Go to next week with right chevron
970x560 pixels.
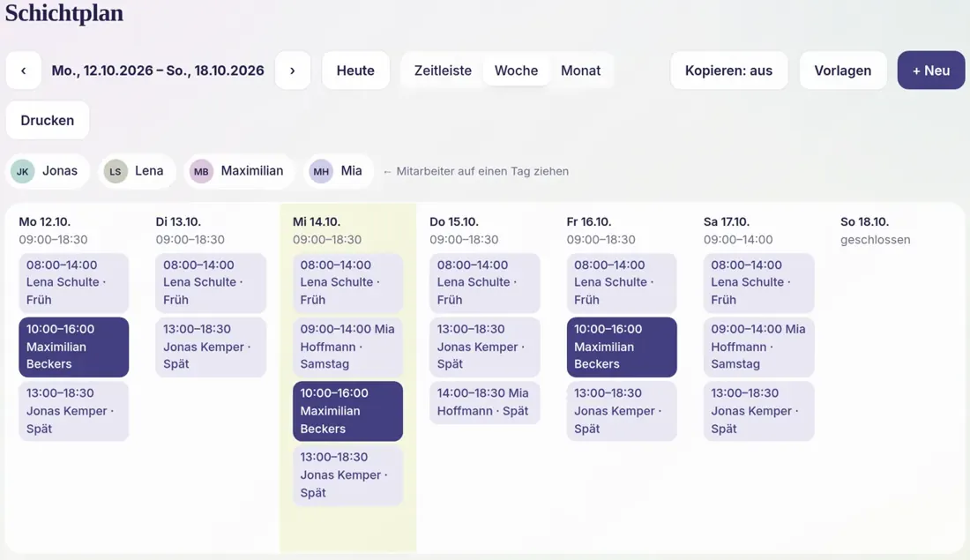pyautogui.click(x=293, y=71)
